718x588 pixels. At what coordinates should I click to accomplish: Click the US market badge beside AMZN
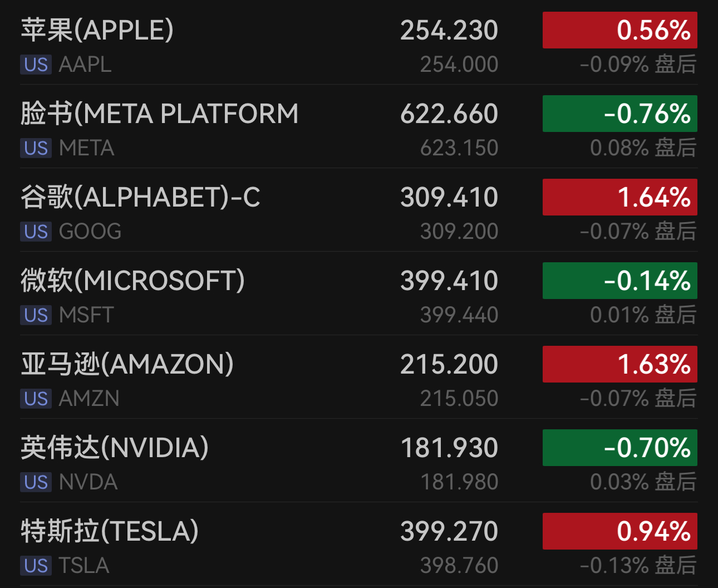(x=36, y=399)
